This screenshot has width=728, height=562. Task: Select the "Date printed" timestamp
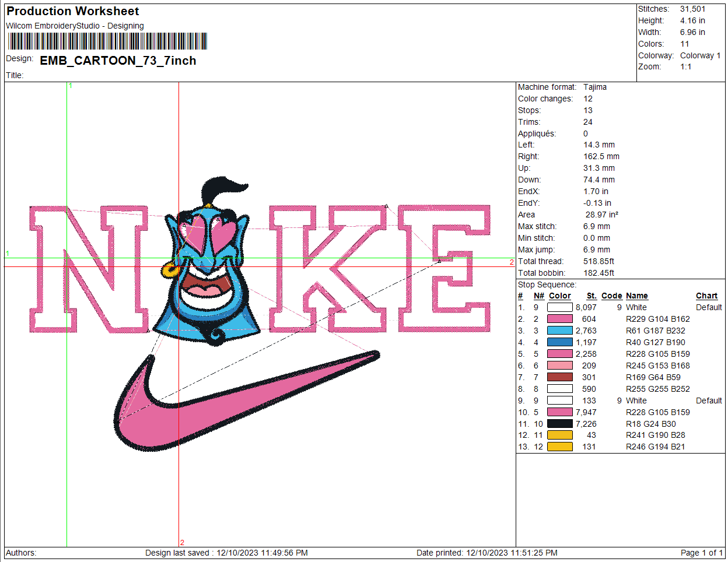point(487,553)
